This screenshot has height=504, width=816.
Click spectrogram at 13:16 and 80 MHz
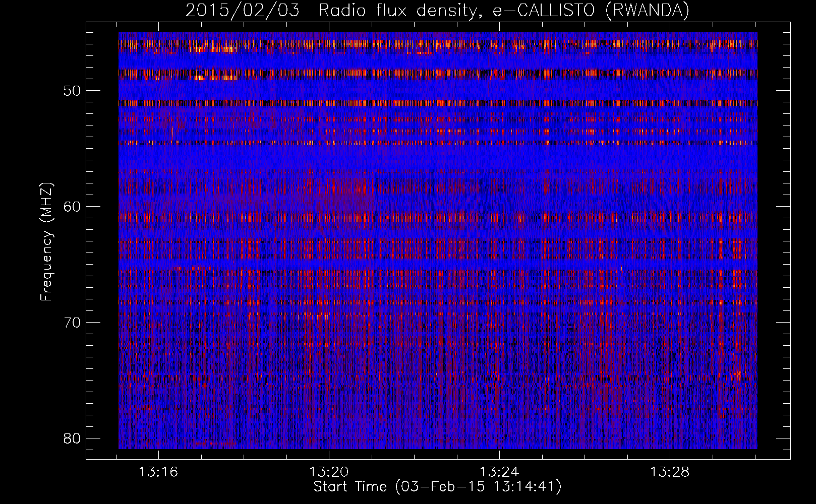(x=159, y=437)
